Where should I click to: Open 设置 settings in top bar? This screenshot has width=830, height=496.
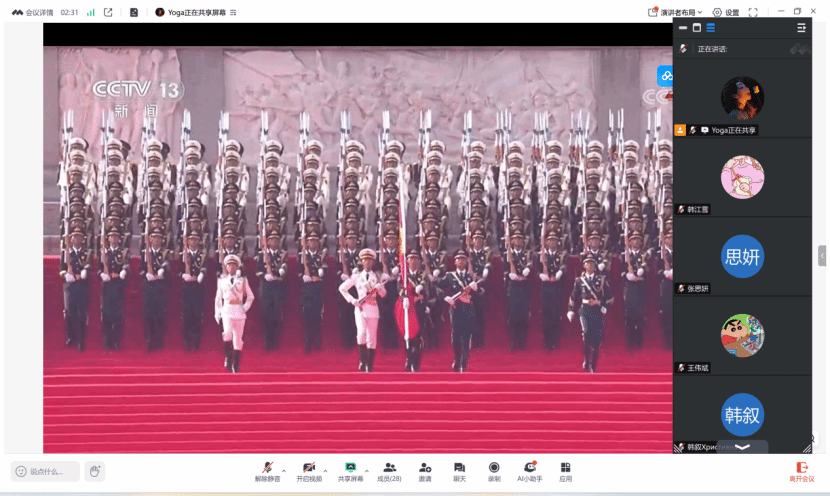[x=726, y=12]
